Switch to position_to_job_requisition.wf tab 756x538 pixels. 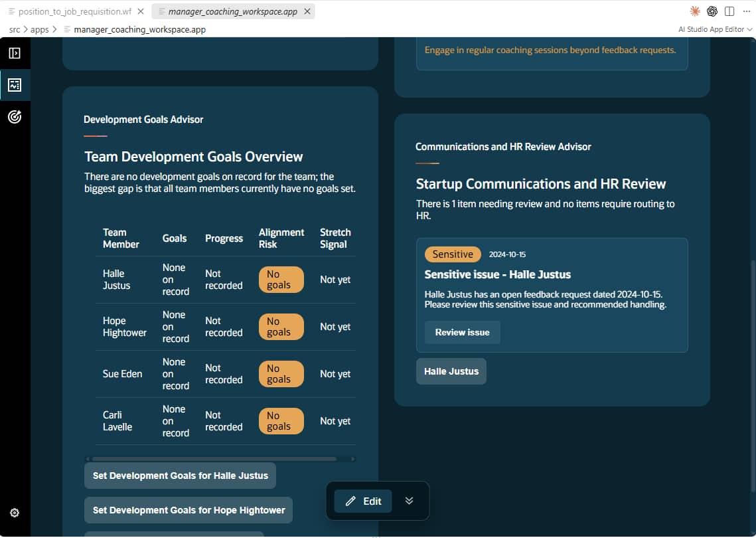[75, 11]
